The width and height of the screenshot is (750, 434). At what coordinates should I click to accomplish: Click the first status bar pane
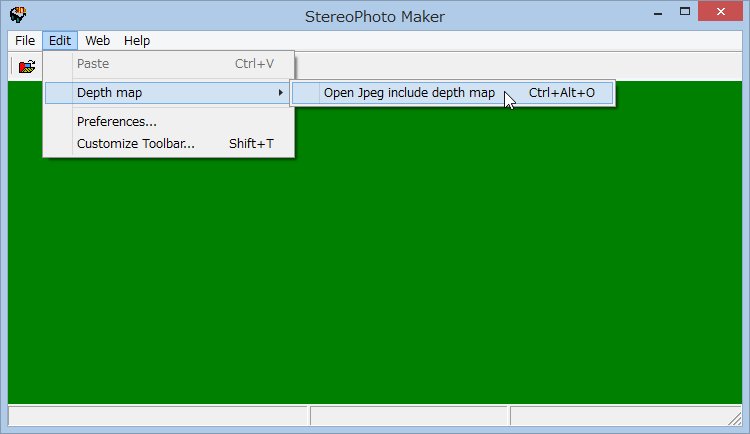point(157,415)
